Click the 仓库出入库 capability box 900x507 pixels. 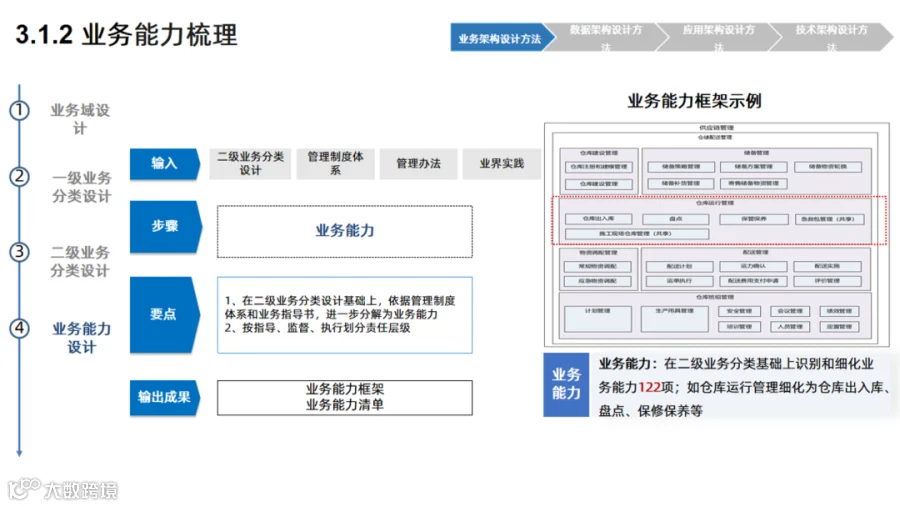coord(599,219)
